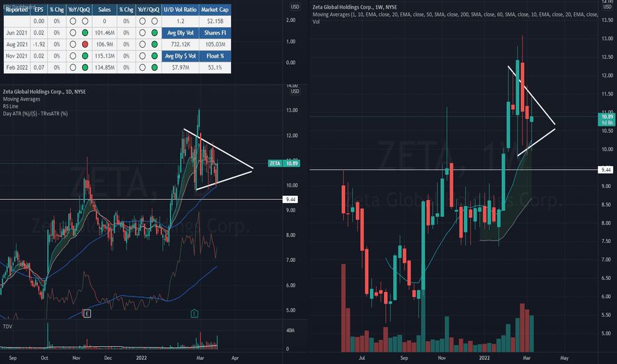The height and width of the screenshot is (364, 617).
Task: Click the Reported column header in the dashboard
Action: pos(17,10)
